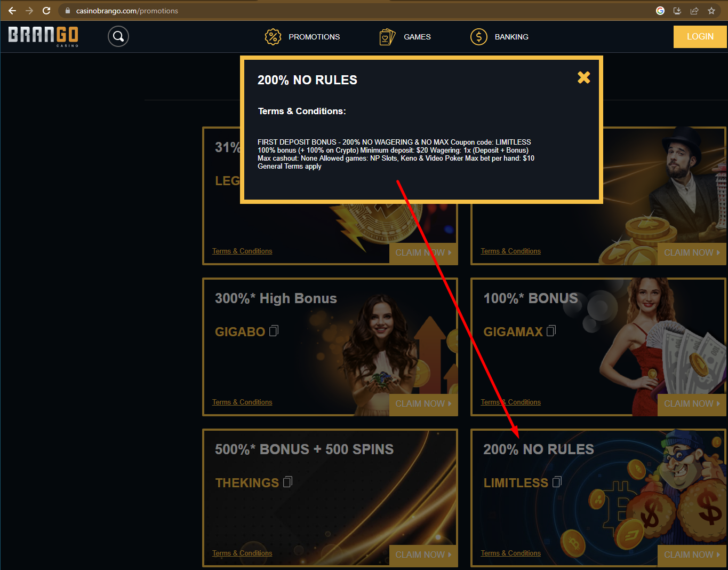Click the '500%* BONUS + 500 SPINS' title
The height and width of the screenshot is (570, 728).
click(304, 449)
